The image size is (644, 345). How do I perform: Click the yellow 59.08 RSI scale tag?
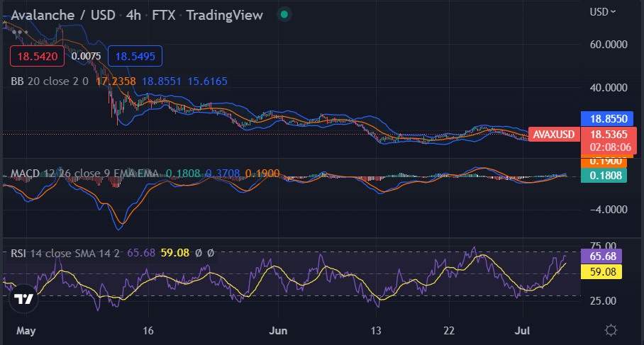click(x=601, y=271)
